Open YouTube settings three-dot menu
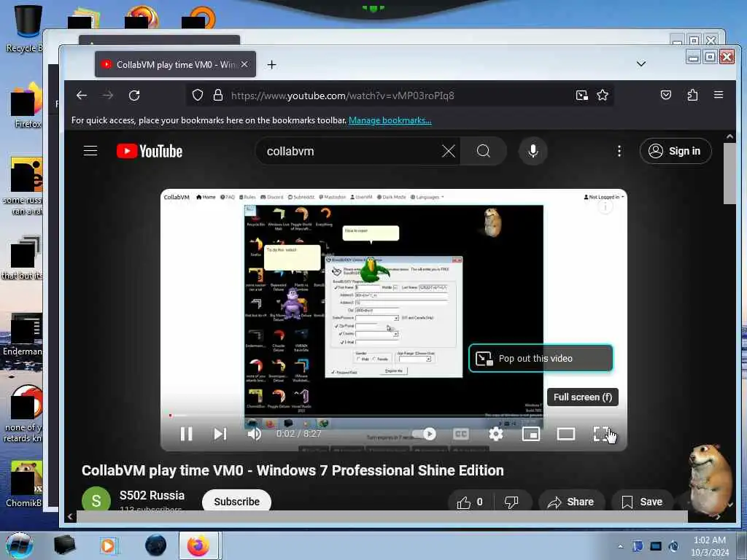 click(619, 152)
